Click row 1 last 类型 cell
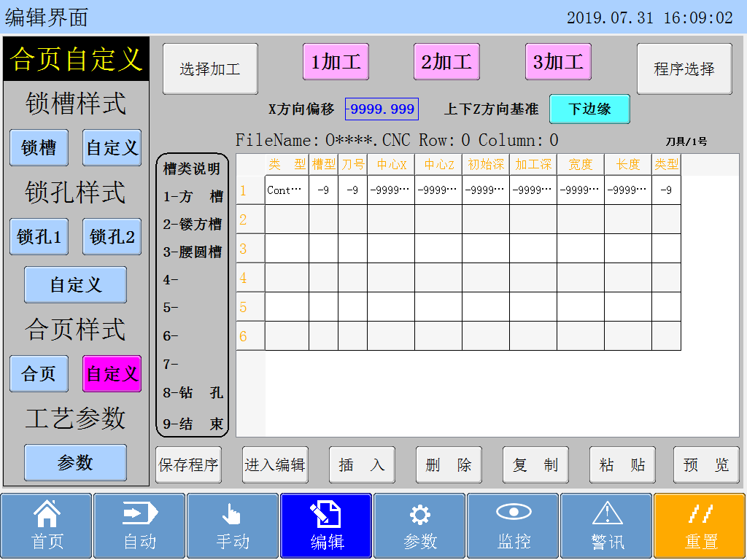This screenshot has height=560, width=747. point(666,190)
